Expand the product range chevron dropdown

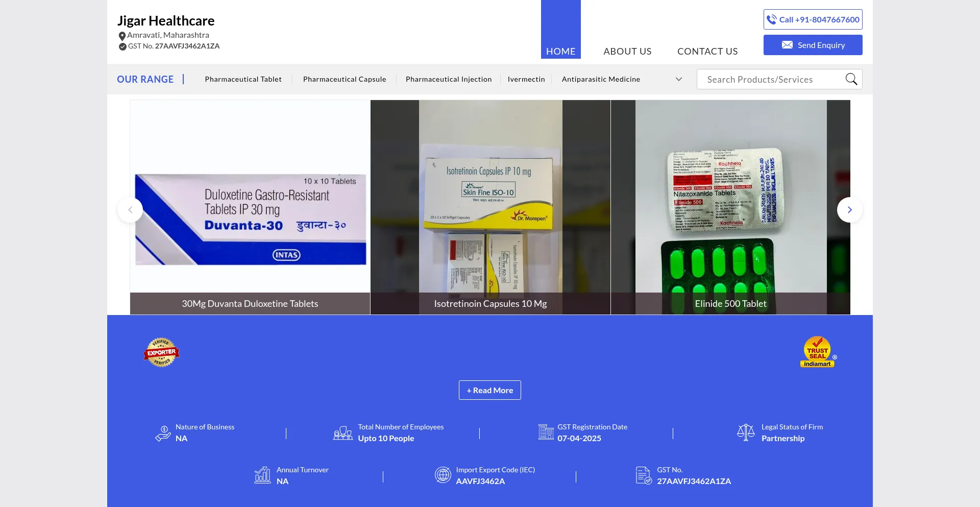(x=679, y=79)
